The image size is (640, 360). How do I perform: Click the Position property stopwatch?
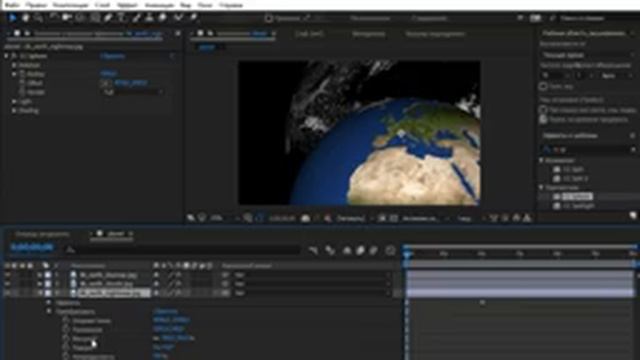click(x=66, y=329)
